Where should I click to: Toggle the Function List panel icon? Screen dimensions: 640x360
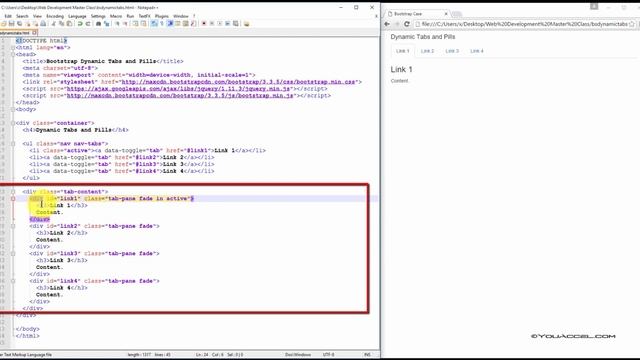(193, 24)
